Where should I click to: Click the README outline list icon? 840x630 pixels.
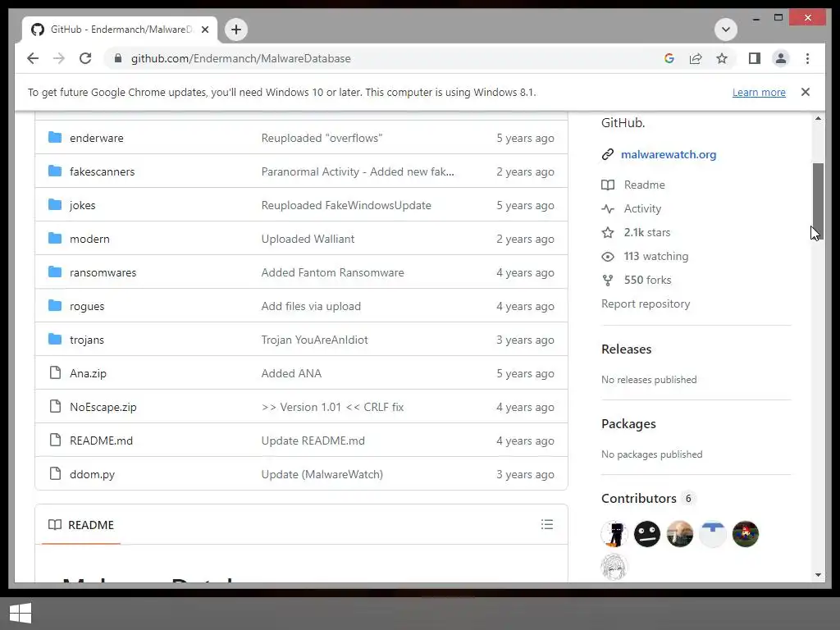[x=547, y=524]
